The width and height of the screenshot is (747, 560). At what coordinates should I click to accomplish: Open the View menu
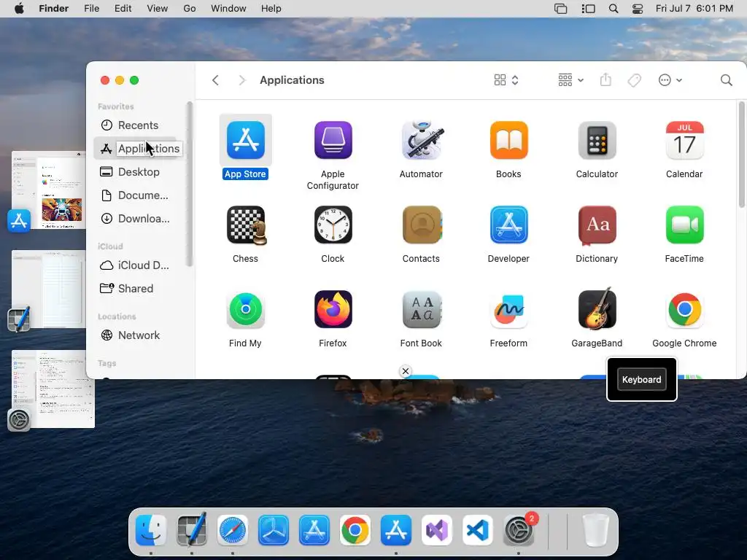[158, 9]
